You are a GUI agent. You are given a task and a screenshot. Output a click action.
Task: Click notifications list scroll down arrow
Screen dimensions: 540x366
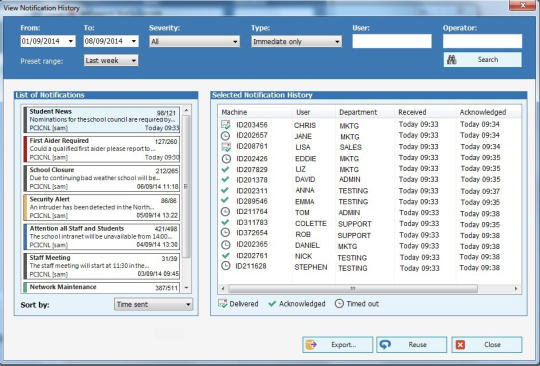pos(186,287)
